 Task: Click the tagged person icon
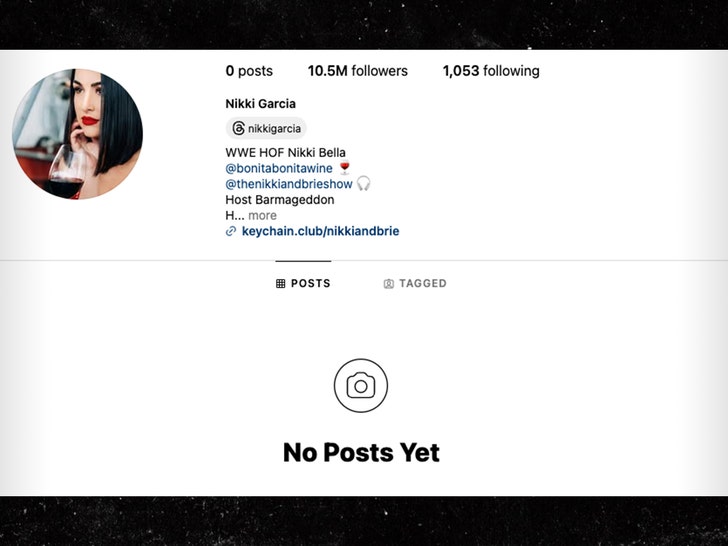[x=389, y=284]
